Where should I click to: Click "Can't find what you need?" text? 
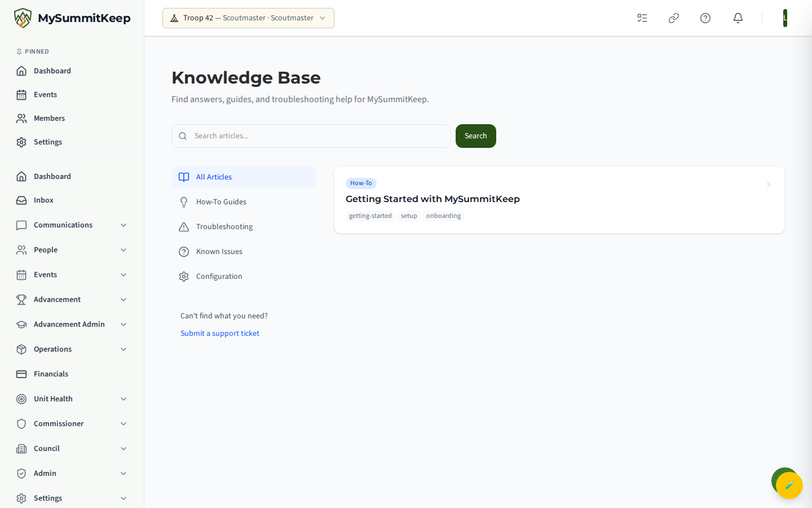tap(224, 316)
